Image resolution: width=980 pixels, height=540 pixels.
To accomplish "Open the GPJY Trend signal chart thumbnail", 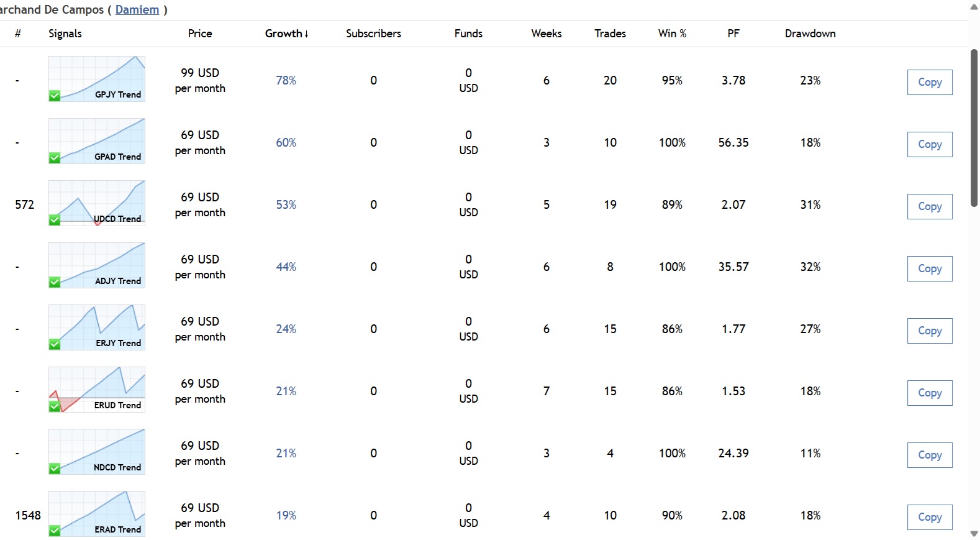I will coord(97,78).
